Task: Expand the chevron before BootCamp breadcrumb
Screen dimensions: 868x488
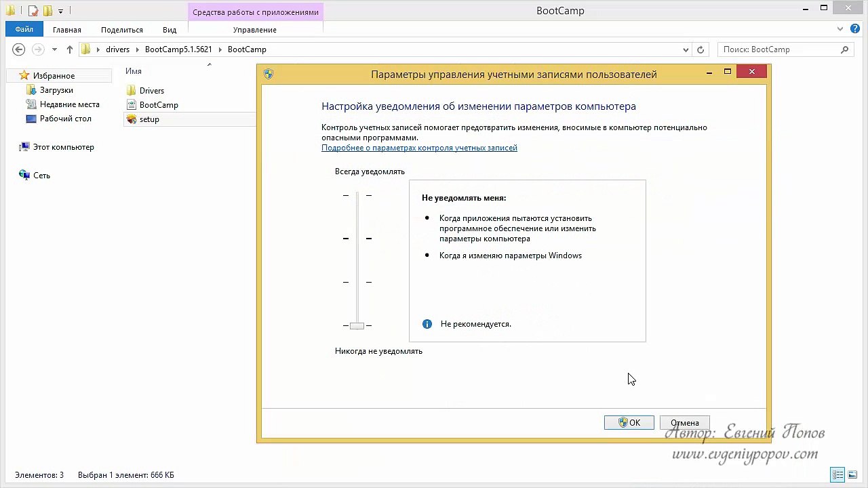Action: click(x=220, y=49)
